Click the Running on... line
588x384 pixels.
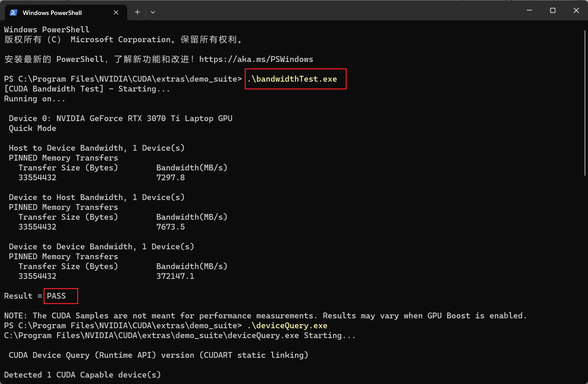tap(35, 99)
